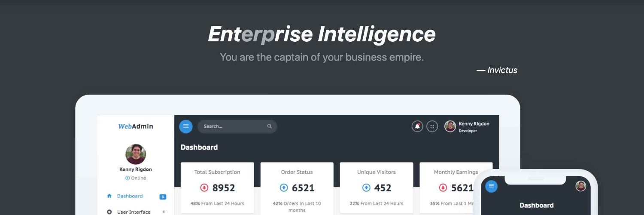Click the User Interface circle icon

tap(109, 212)
